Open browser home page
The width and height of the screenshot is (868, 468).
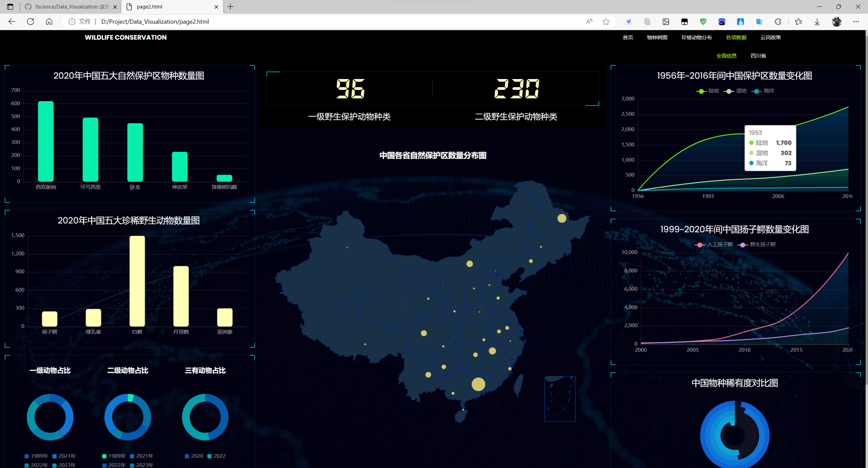point(49,22)
